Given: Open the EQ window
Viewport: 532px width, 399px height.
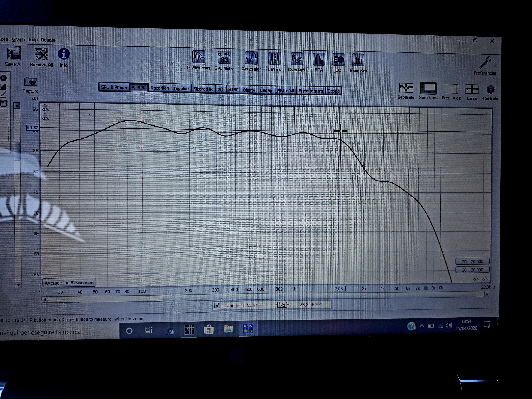Looking at the screenshot, I should click(x=338, y=60).
